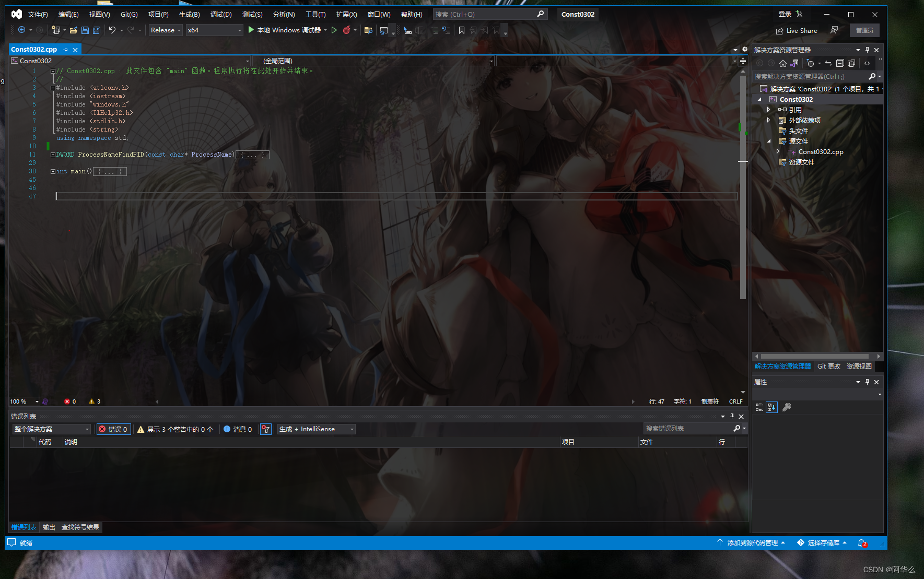Screen dimensions: 924x579
Task: Click the Pending Changes Filter clock icon
Action: [810, 63]
